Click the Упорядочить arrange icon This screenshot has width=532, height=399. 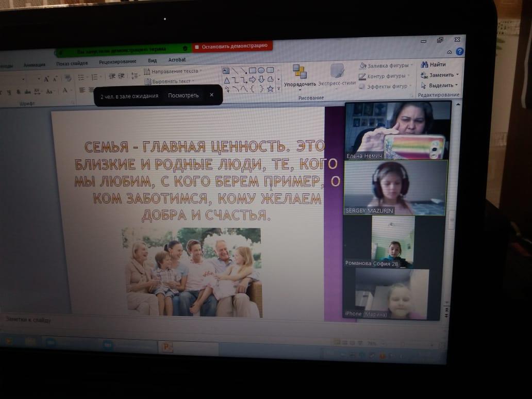tap(300, 72)
